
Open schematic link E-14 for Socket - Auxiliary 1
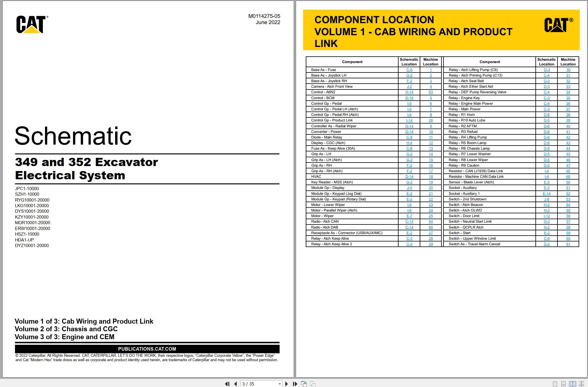point(547,194)
